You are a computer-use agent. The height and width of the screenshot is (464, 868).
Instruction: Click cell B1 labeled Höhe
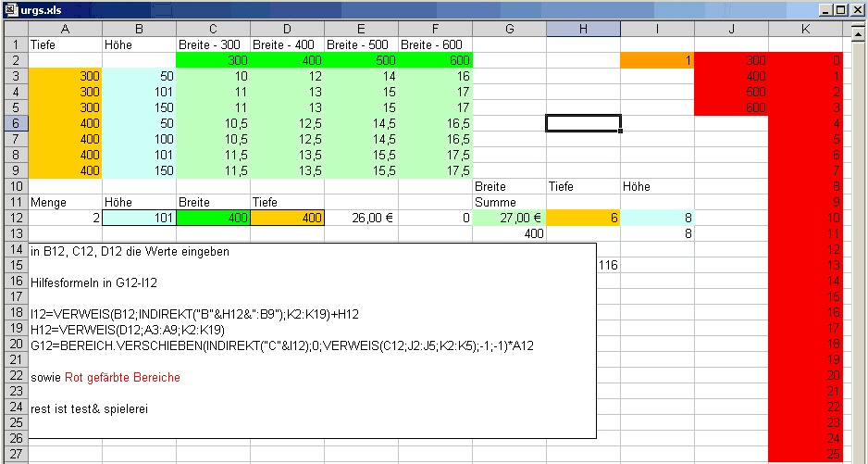140,44
